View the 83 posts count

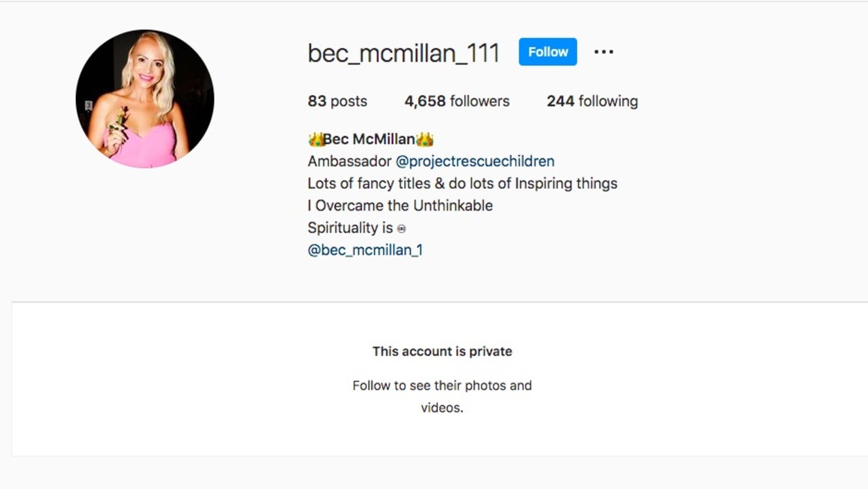337,101
